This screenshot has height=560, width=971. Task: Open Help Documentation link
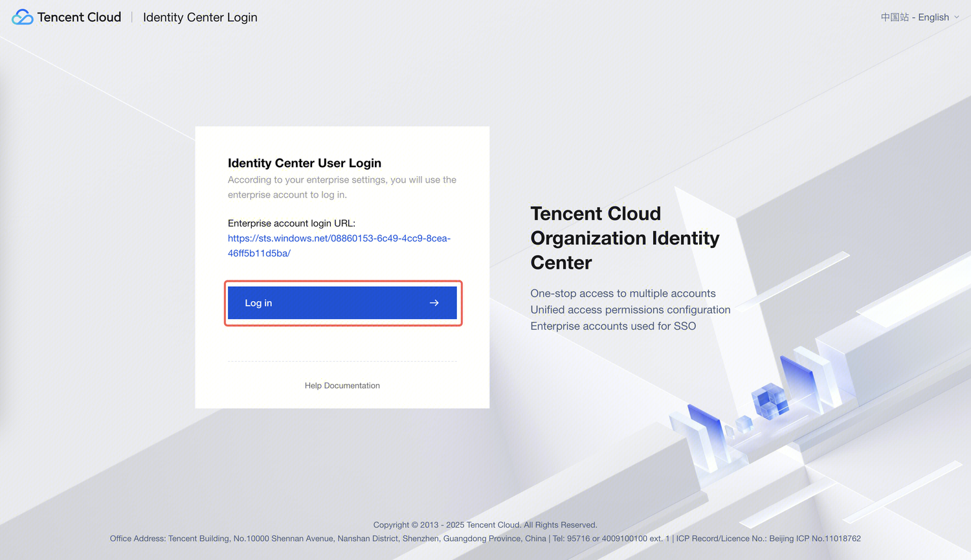[342, 386]
